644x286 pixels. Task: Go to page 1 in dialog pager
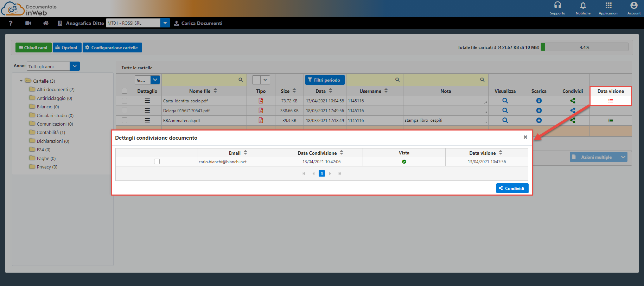(x=322, y=173)
